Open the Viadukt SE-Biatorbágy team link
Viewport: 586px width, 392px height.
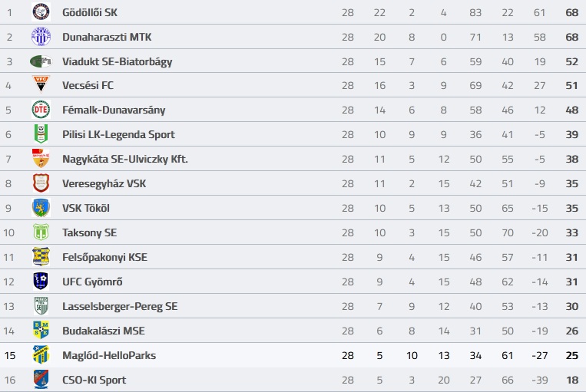point(117,61)
